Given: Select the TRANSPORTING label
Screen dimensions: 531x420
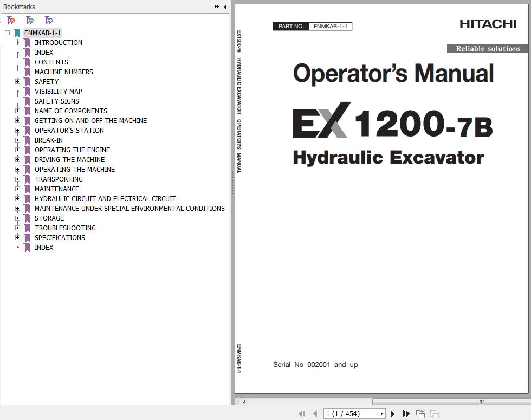Looking at the screenshot, I should 59,179.
